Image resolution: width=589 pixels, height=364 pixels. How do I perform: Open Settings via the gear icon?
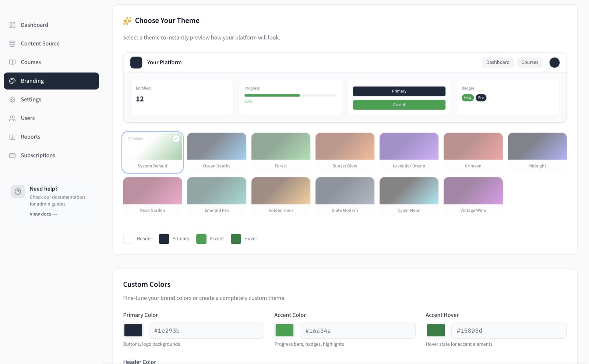(12, 99)
